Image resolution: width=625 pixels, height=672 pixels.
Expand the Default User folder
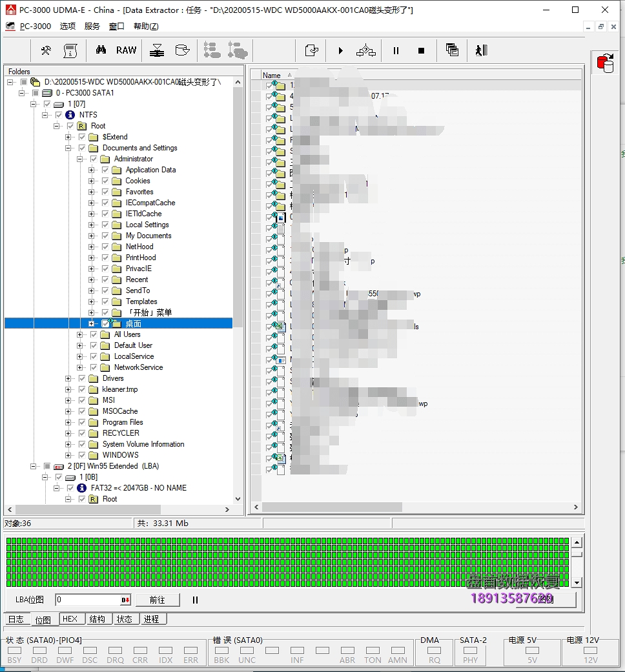pyautogui.click(x=79, y=345)
